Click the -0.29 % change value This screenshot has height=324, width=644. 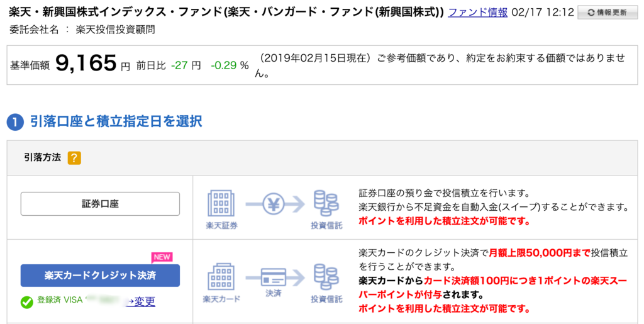(x=230, y=65)
